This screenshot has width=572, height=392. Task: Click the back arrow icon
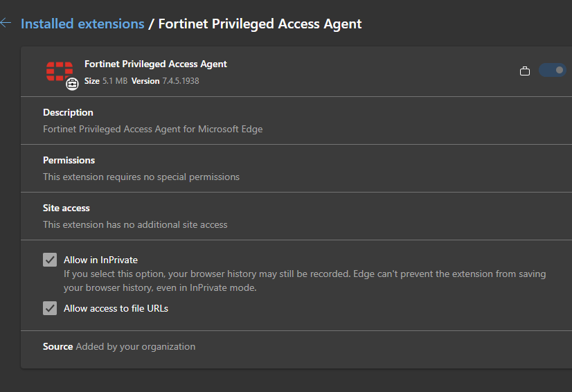[x=6, y=23]
